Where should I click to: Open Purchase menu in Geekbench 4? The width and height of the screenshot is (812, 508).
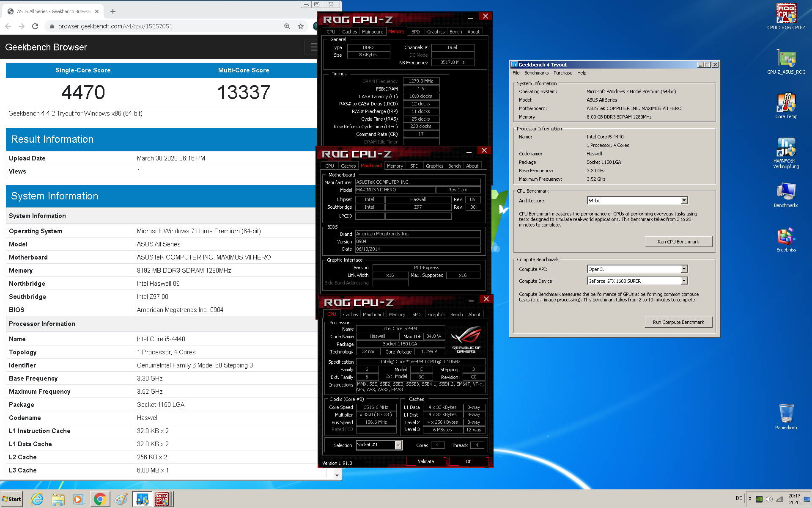(x=563, y=73)
